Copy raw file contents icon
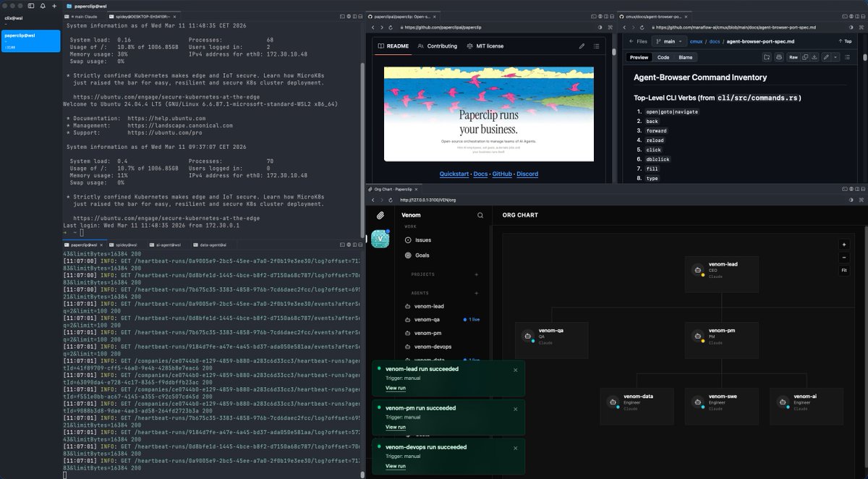 pyautogui.click(x=804, y=57)
